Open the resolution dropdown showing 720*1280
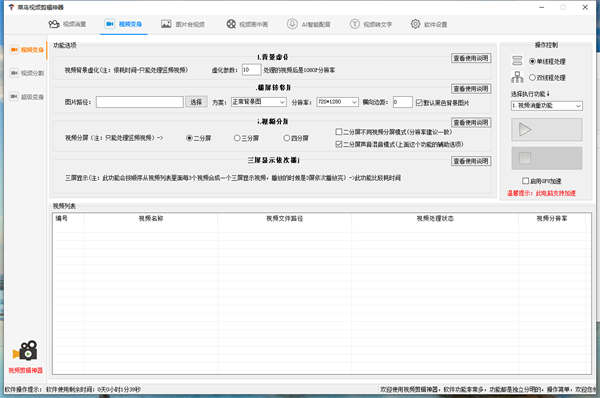Viewport: 600px width, 398px height. click(x=338, y=102)
